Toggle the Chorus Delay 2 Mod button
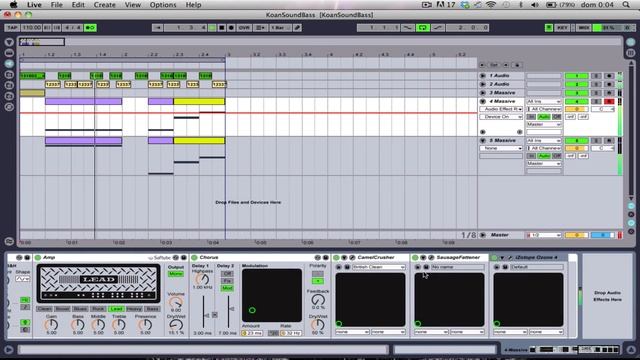 (x=227, y=288)
